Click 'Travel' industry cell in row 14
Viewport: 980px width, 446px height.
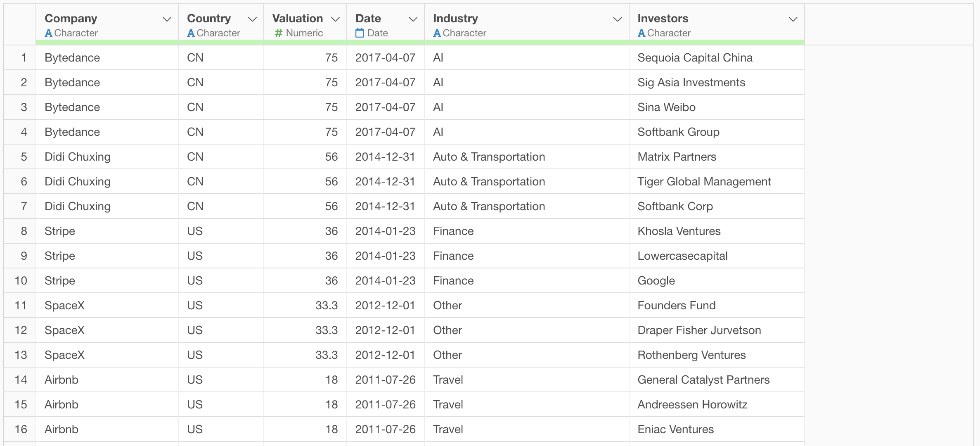tap(527, 380)
